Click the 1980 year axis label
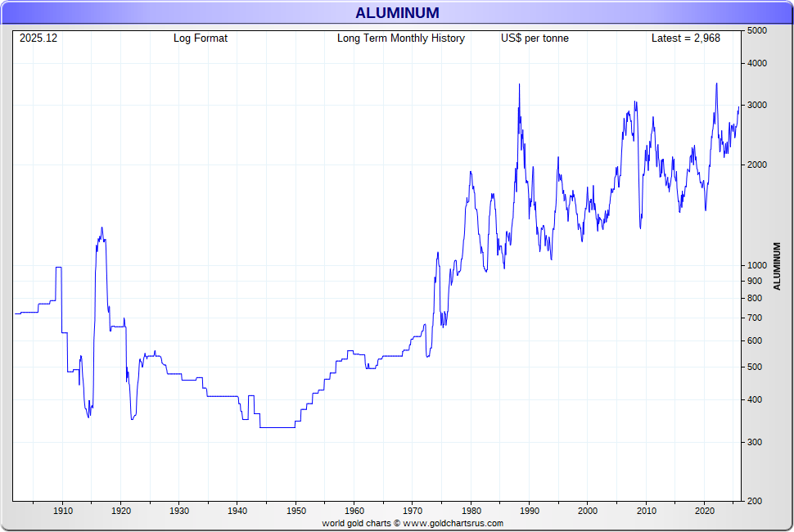 (x=471, y=511)
